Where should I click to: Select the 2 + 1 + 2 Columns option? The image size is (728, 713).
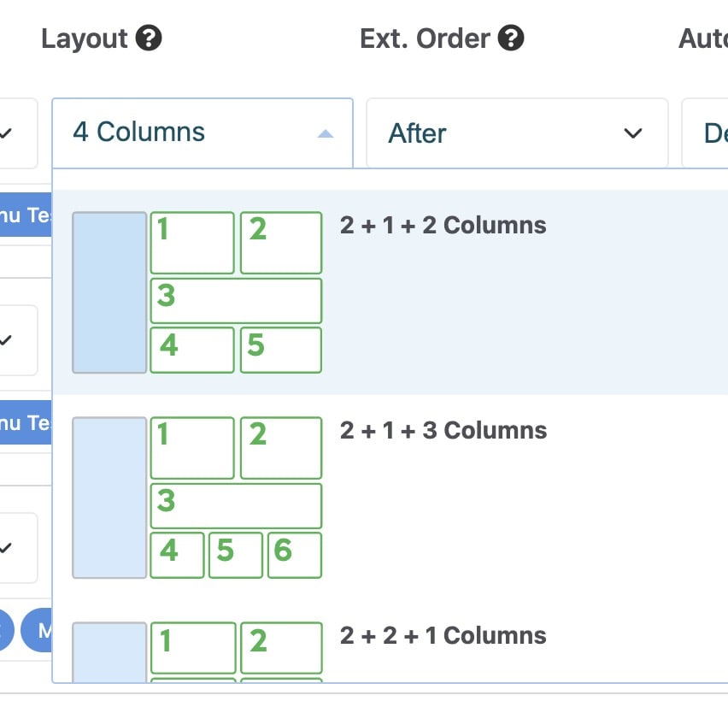[443, 226]
